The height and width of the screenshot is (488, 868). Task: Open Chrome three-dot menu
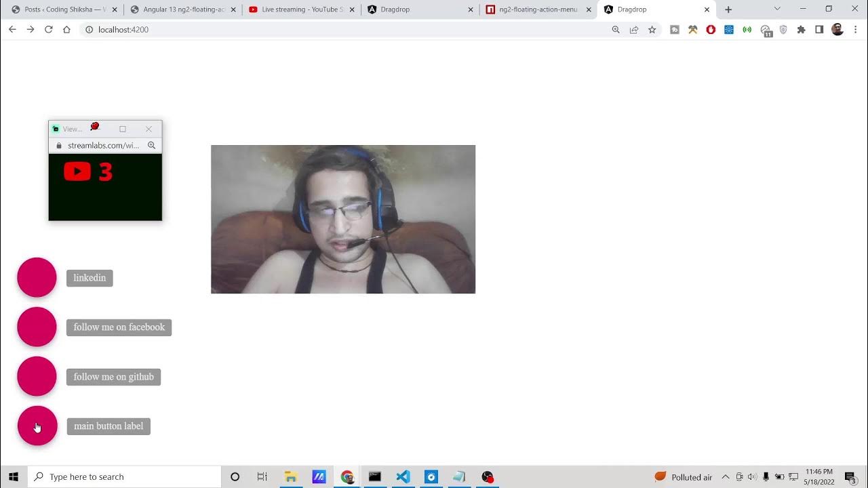pos(855,30)
